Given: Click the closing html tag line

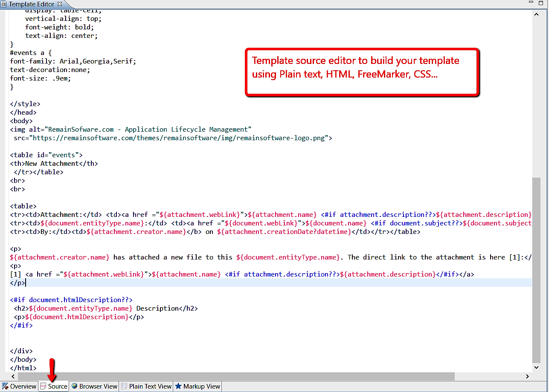Looking at the screenshot, I should (23, 368).
